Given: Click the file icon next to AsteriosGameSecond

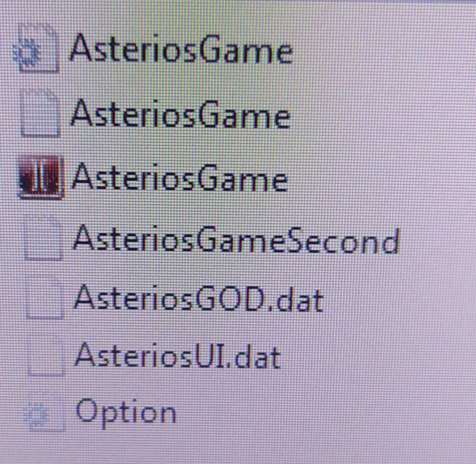Looking at the screenshot, I should [43, 238].
